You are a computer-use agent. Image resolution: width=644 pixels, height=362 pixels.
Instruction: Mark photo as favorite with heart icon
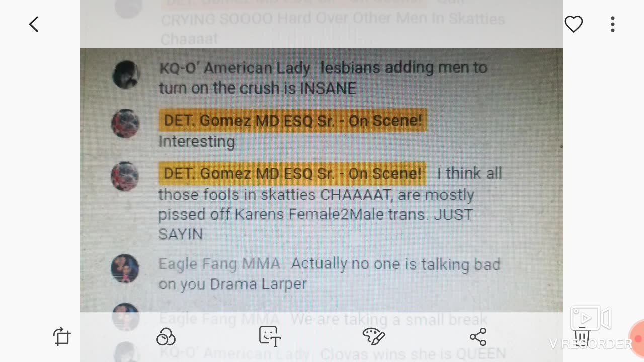[x=573, y=24]
